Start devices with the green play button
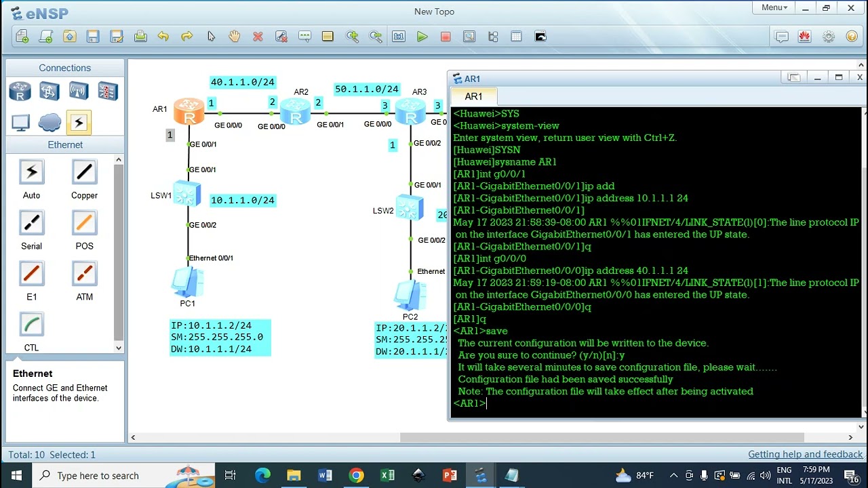Viewport: 868px width, 488px height. pos(422,37)
